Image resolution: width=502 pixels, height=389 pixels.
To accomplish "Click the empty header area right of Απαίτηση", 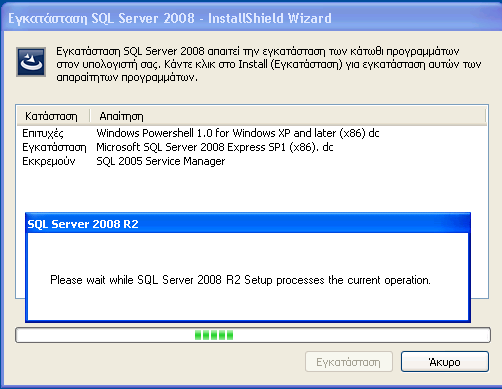I will pos(317,116).
